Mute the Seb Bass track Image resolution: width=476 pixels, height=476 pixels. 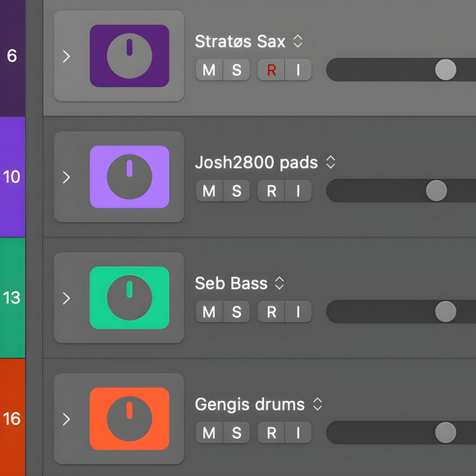tap(209, 312)
